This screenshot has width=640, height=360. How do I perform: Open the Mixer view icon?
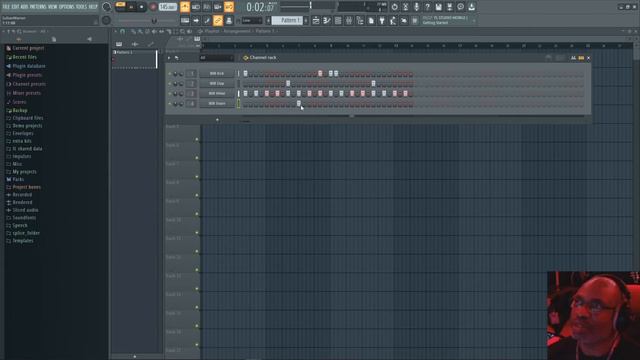(x=349, y=20)
